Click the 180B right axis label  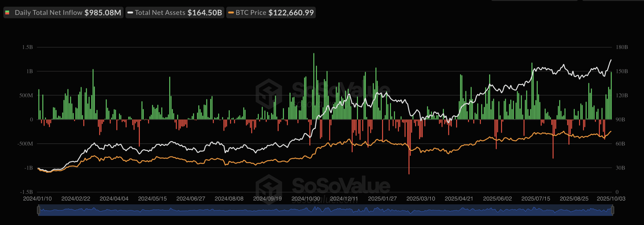pos(622,47)
